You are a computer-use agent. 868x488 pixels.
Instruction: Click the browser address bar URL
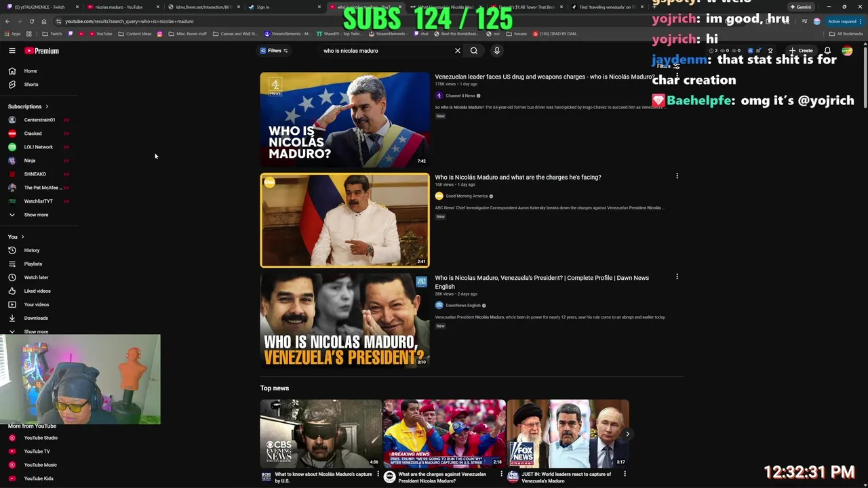(129, 21)
